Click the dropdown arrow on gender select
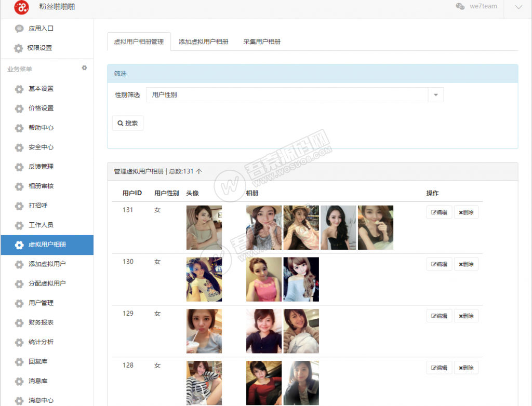532x406 pixels. pyautogui.click(x=435, y=95)
